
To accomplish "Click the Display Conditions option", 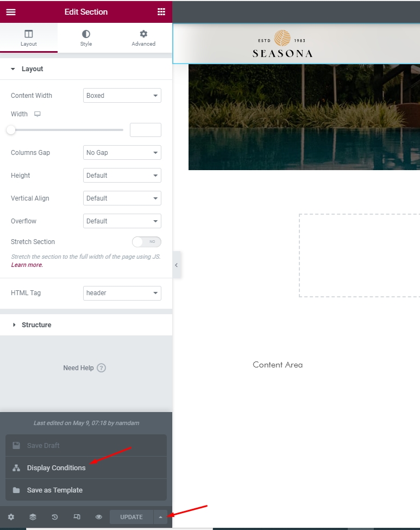I will (56, 468).
